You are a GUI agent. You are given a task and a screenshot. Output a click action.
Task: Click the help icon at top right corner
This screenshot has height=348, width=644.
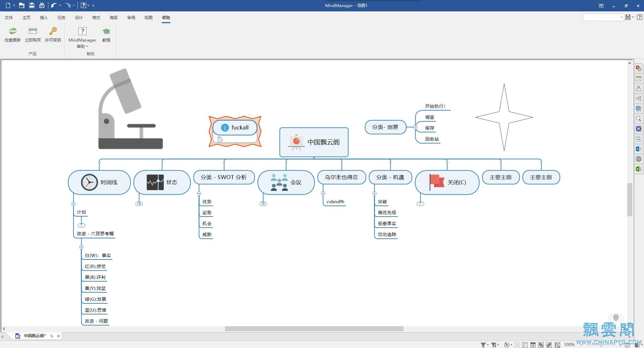639,17
